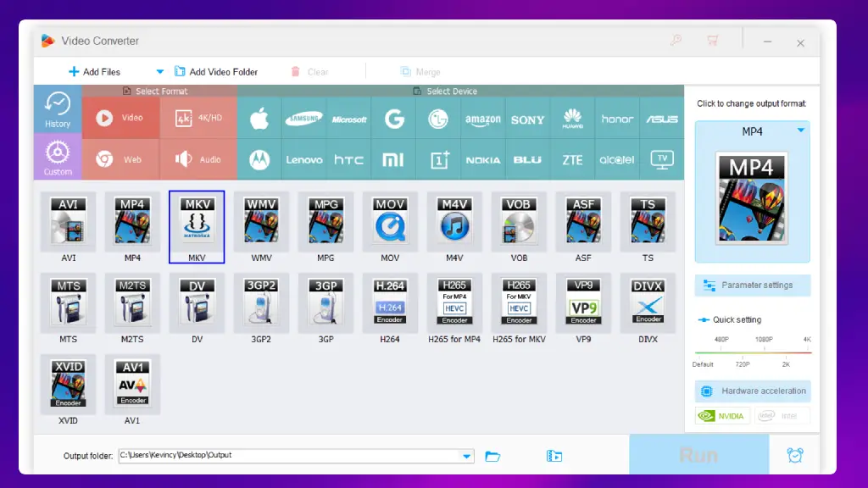Click Add Video Folder

[x=216, y=72]
